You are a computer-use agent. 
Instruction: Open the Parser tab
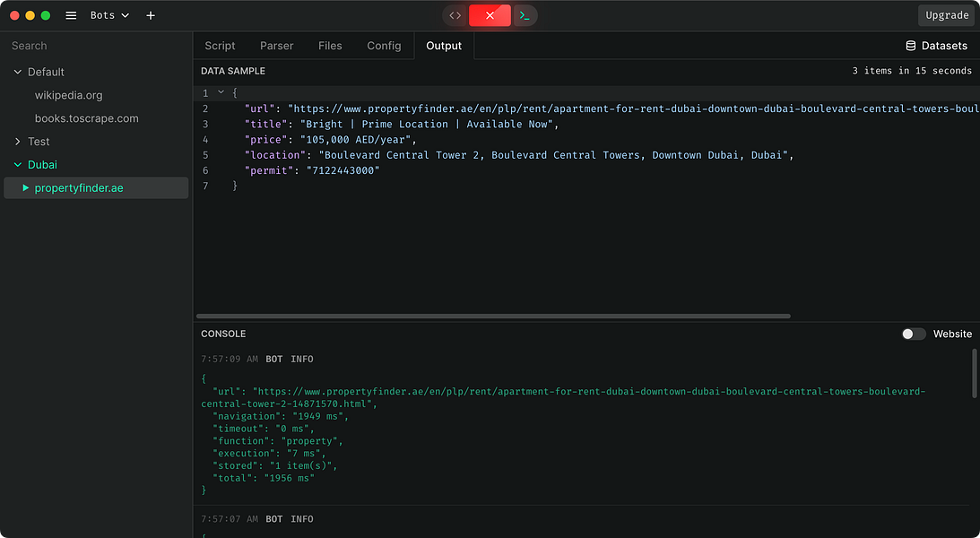click(276, 46)
